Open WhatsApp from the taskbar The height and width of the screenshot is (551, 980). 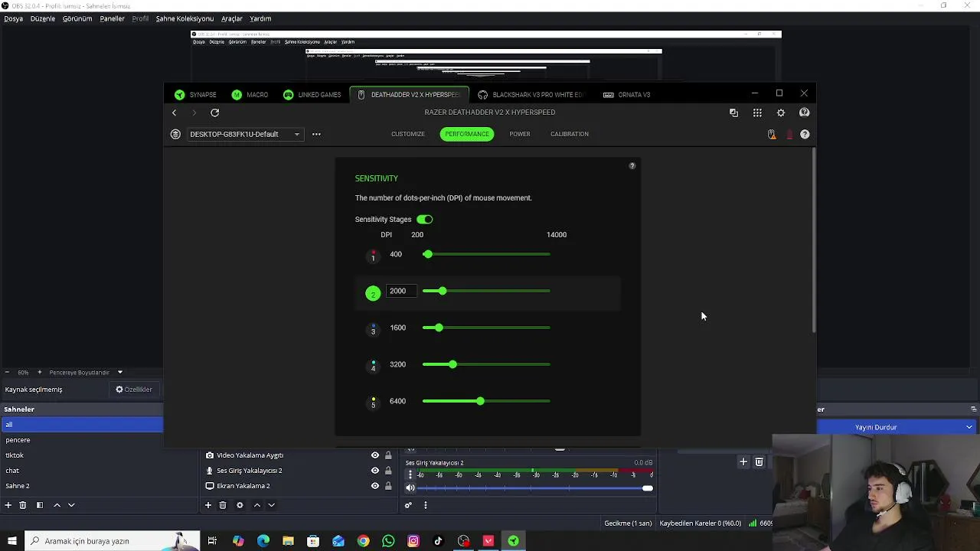pyautogui.click(x=388, y=541)
